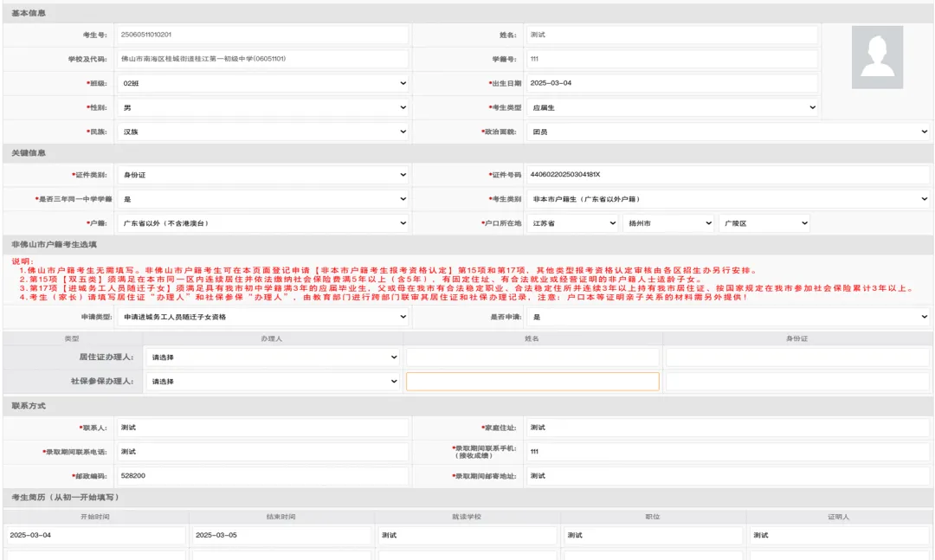The height and width of the screenshot is (560, 935).
Task: Open the 居住证办理人 请选择 dropdown
Action: coord(273,357)
